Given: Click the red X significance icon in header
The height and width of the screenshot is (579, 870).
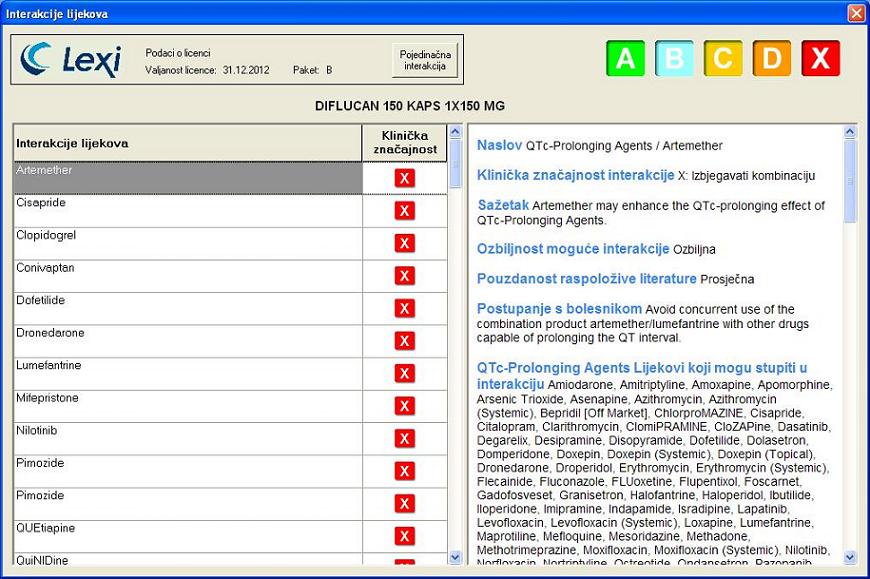Looking at the screenshot, I should pos(821,58).
